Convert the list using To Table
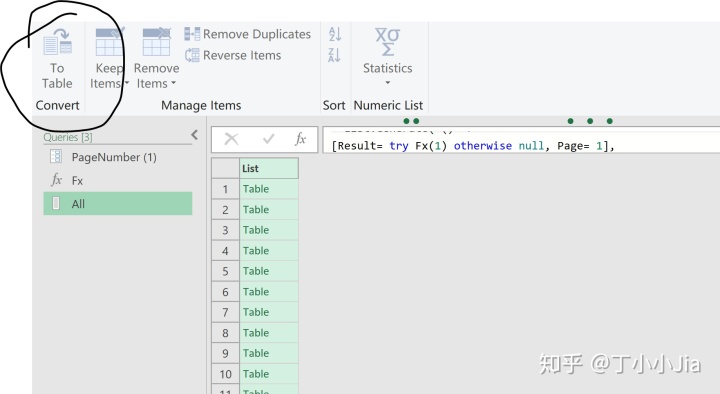This screenshot has width=720, height=394. pyautogui.click(x=57, y=58)
